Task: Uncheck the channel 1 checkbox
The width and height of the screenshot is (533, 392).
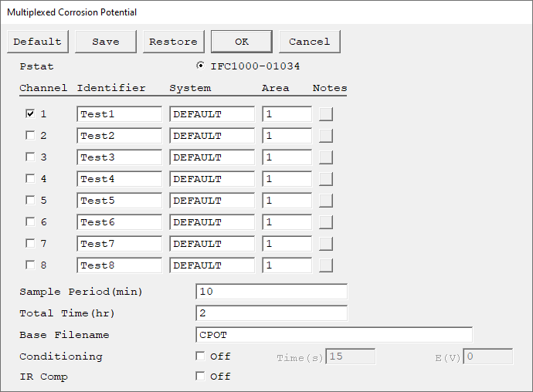Action: point(30,113)
